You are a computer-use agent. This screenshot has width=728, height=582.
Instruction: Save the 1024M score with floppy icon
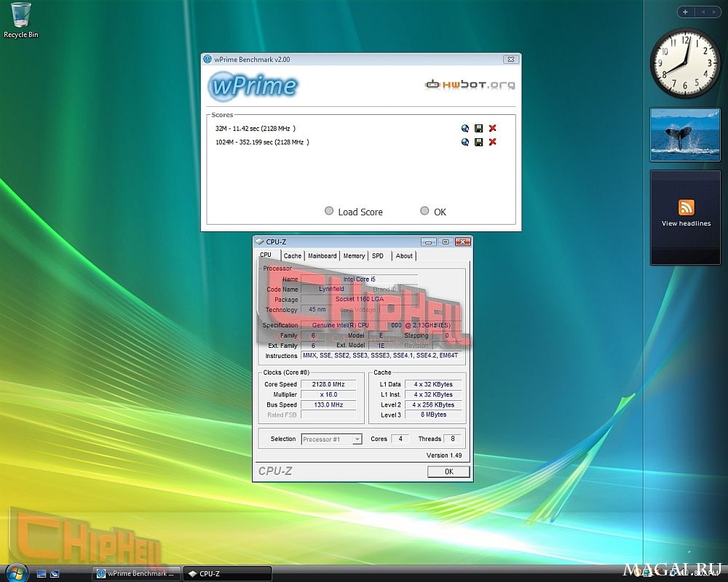(x=479, y=142)
